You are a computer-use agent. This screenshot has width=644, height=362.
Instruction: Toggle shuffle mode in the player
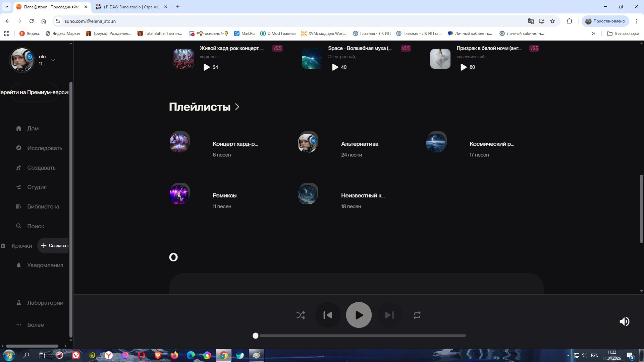click(x=301, y=315)
